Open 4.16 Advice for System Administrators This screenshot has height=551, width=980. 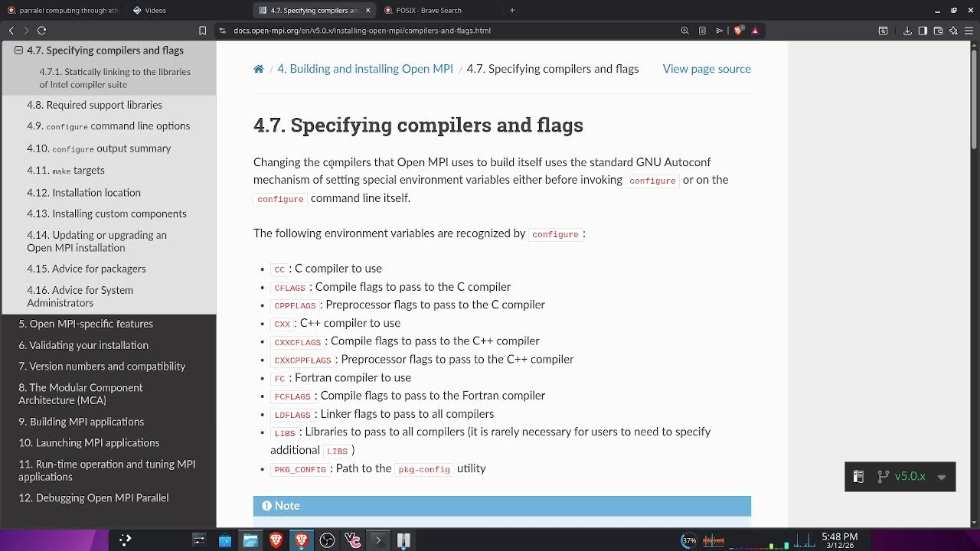coord(80,296)
